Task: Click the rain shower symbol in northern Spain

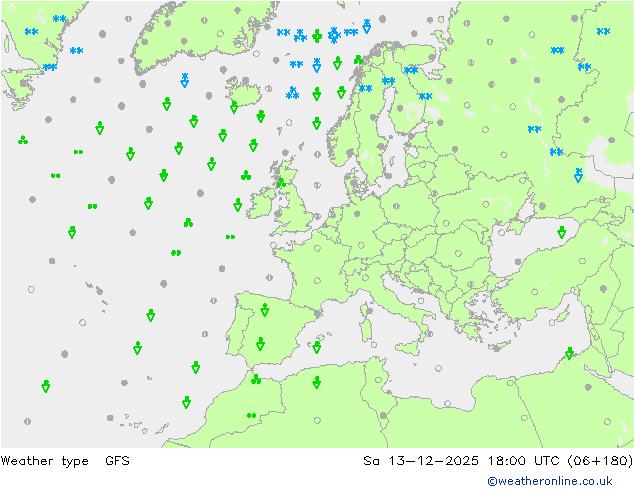Action: [x=265, y=310]
